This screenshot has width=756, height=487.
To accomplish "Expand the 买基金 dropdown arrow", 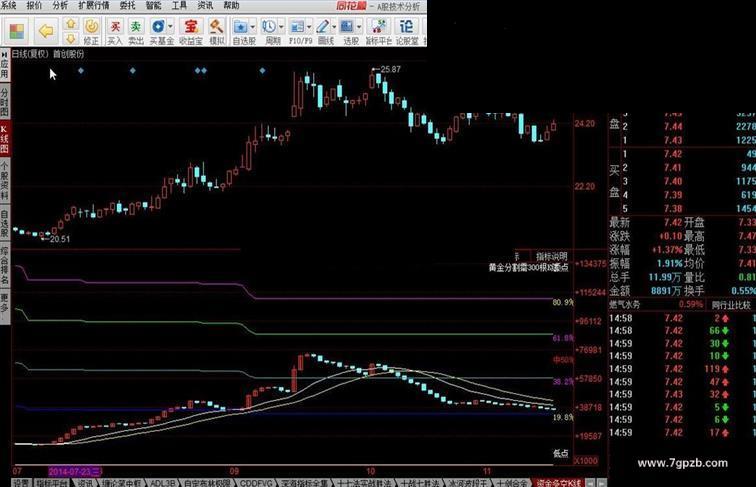I will [x=170, y=27].
